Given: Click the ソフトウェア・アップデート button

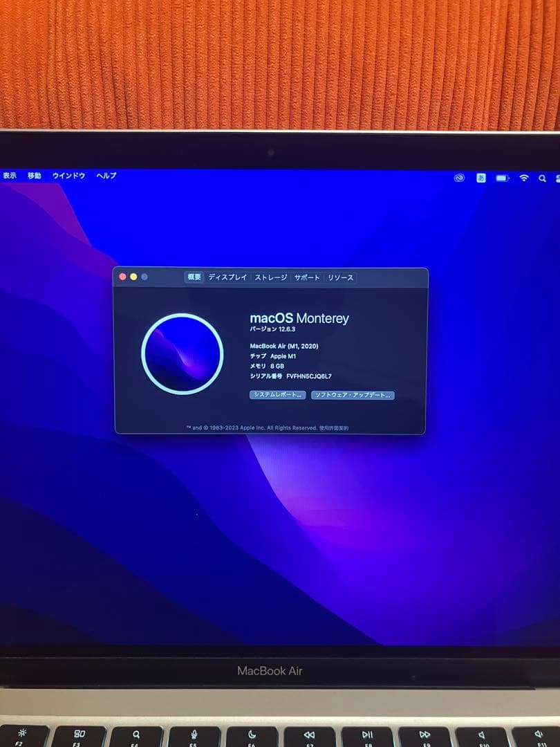Looking at the screenshot, I should [x=353, y=395].
